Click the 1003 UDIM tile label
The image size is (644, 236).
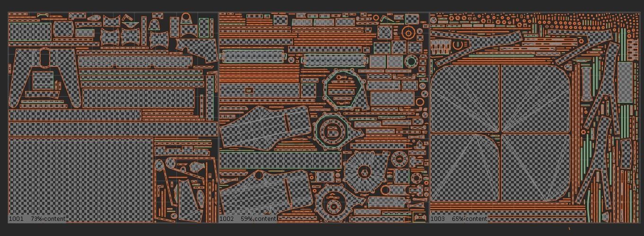[x=438, y=219]
